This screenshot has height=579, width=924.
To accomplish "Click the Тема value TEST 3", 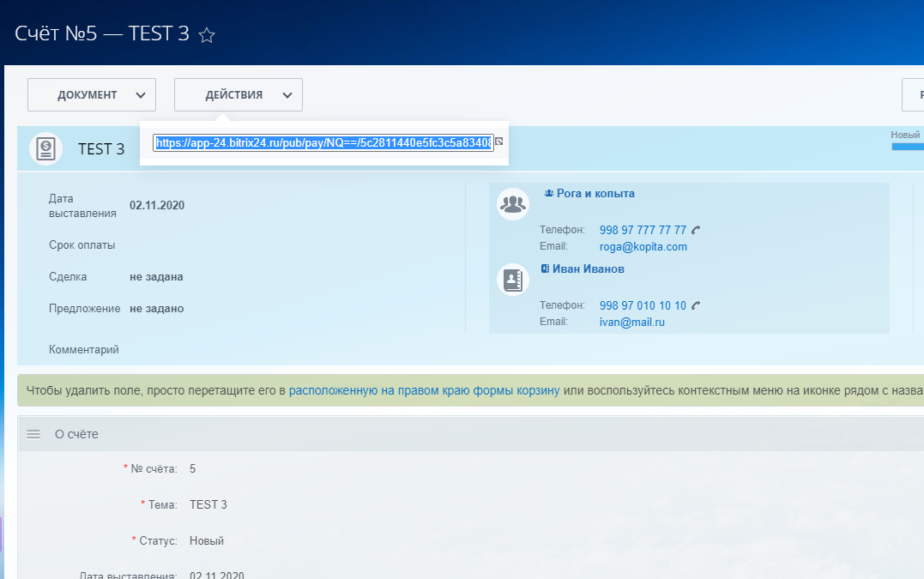I will pyautogui.click(x=208, y=504).
